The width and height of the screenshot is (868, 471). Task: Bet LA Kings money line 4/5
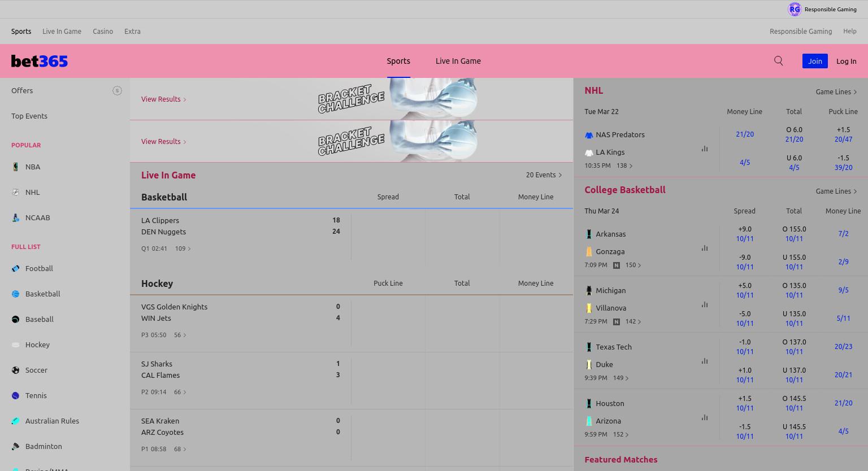point(745,163)
